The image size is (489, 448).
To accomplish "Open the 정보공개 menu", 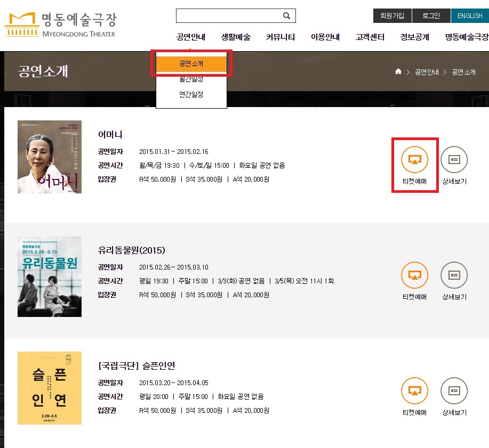I will [x=415, y=37].
